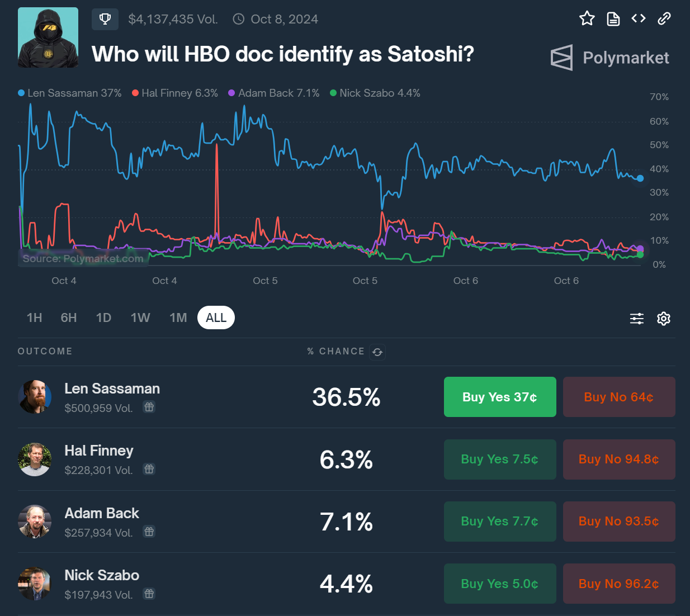
Task: Click the $4,137,435 Vol. text
Action: (x=173, y=19)
